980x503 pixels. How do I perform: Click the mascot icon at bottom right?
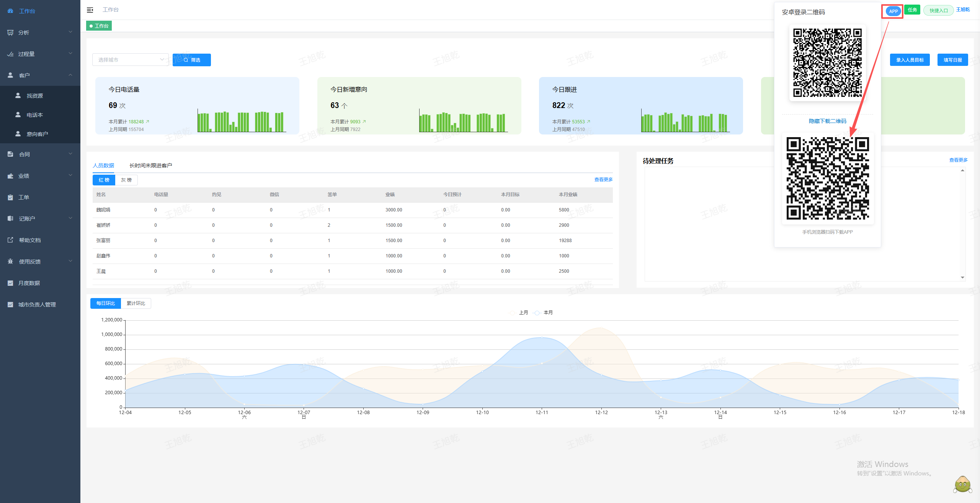[962, 484]
